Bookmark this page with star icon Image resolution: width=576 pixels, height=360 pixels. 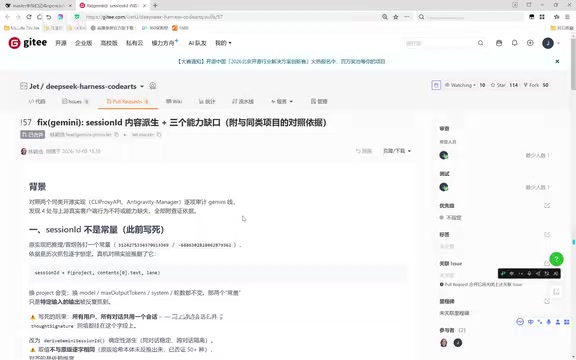coord(396,17)
